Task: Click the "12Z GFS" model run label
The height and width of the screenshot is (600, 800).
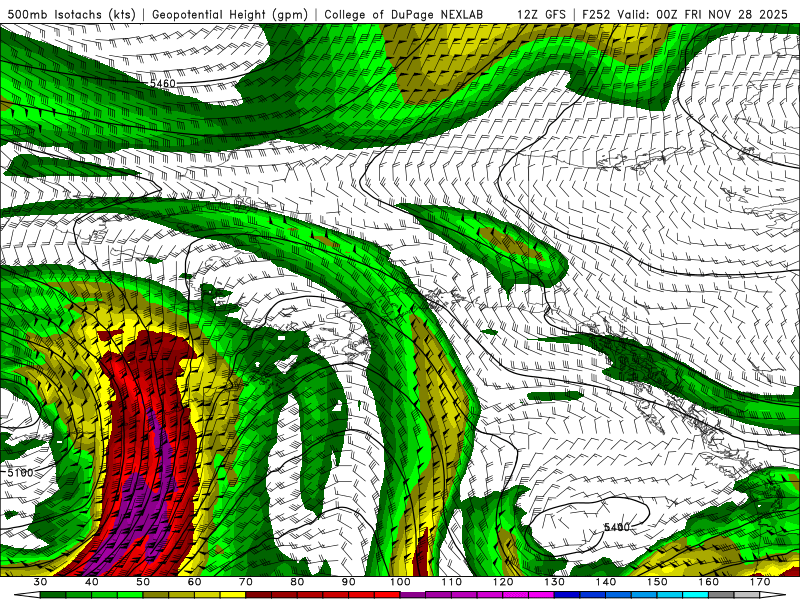Action: 541,14
